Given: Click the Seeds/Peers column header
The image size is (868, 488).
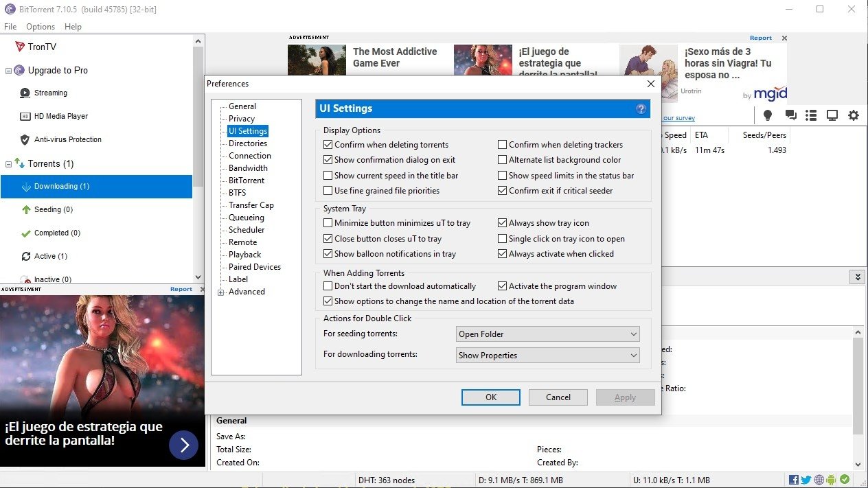Looking at the screenshot, I should point(764,135).
